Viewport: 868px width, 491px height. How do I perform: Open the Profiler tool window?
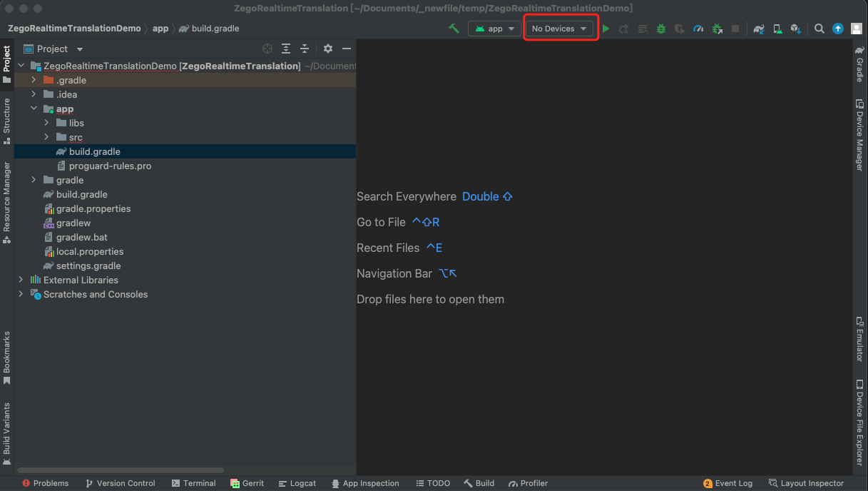pos(528,483)
